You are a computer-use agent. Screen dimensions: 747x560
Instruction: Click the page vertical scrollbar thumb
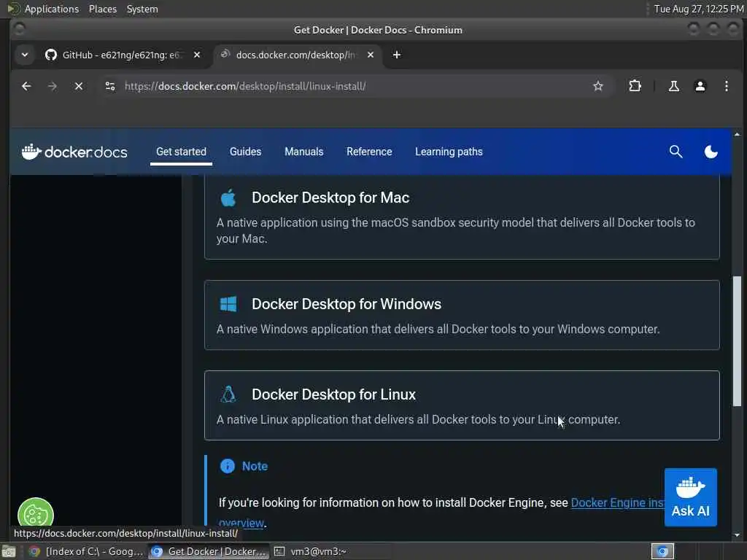pyautogui.click(x=737, y=341)
